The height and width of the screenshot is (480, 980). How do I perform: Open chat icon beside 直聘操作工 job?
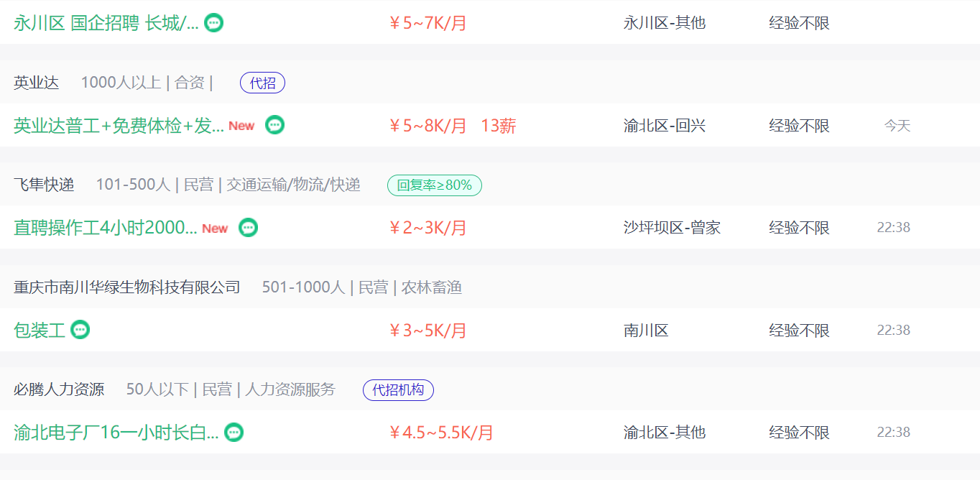(248, 228)
